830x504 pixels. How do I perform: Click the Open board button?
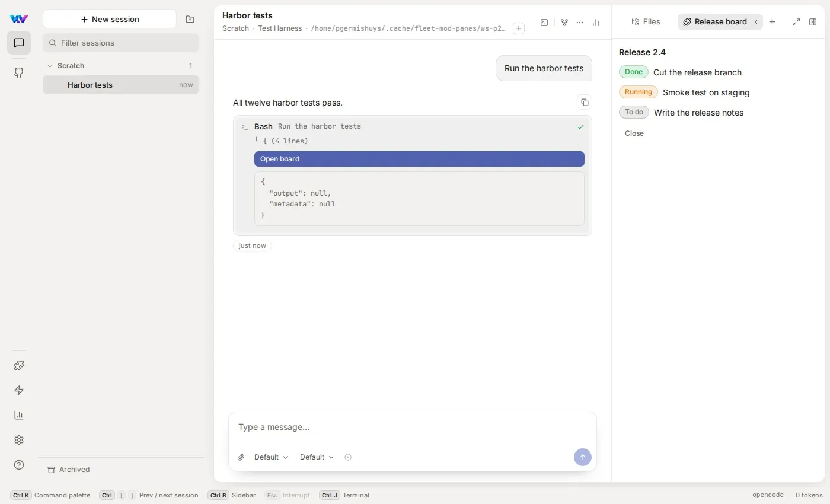(x=419, y=159)
